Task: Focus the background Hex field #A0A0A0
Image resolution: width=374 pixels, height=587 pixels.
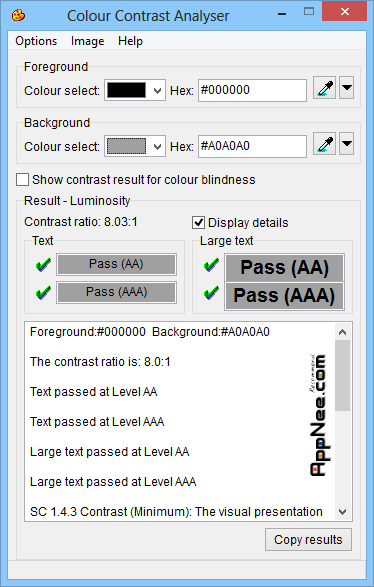Action: click(252, 146)
